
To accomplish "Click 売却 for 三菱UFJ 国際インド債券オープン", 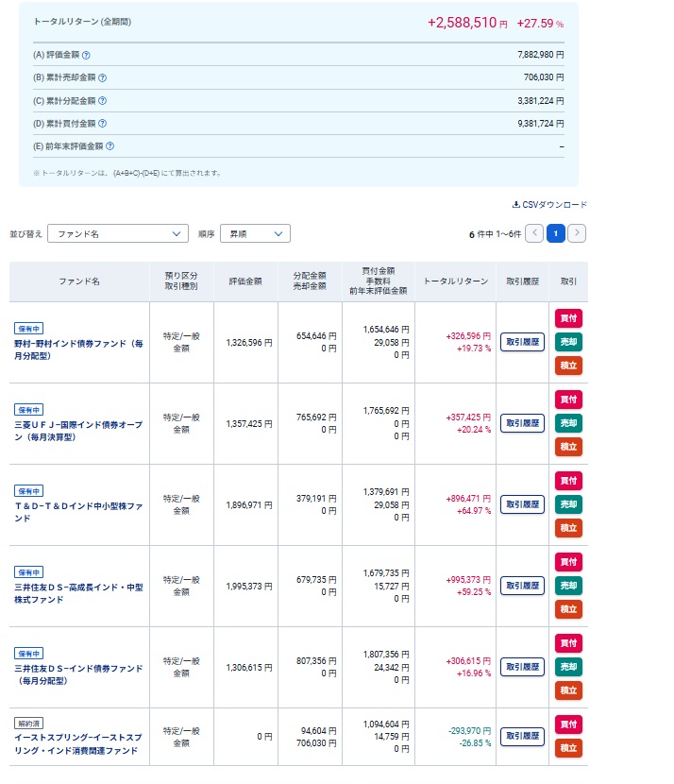I will tap(568, 423).
